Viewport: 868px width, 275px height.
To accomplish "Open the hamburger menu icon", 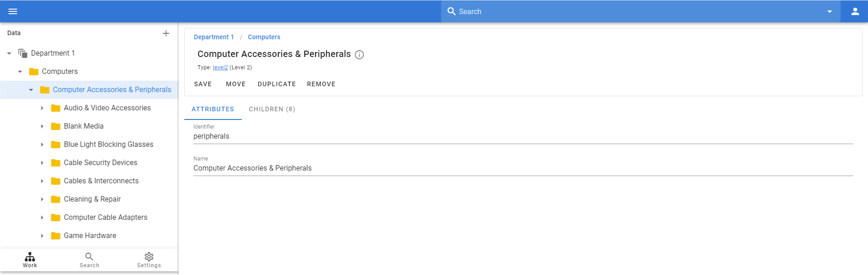I will [x=13, y=11].
